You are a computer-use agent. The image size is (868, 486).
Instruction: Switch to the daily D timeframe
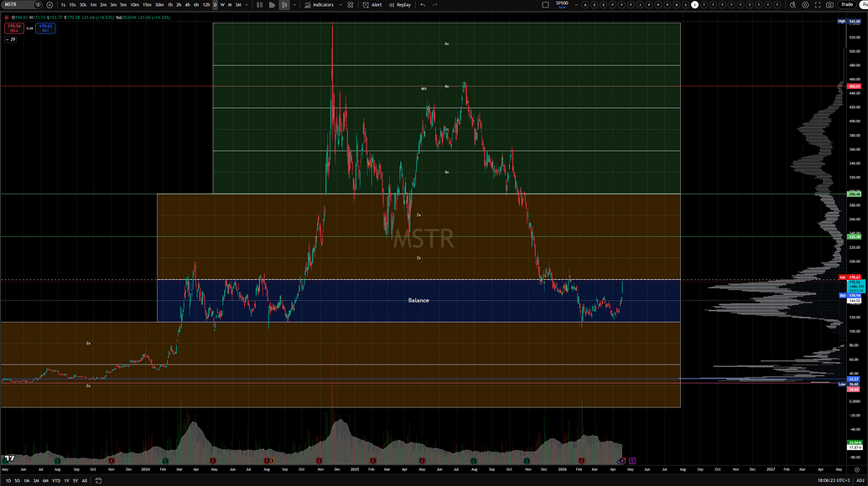pos(215,4)
